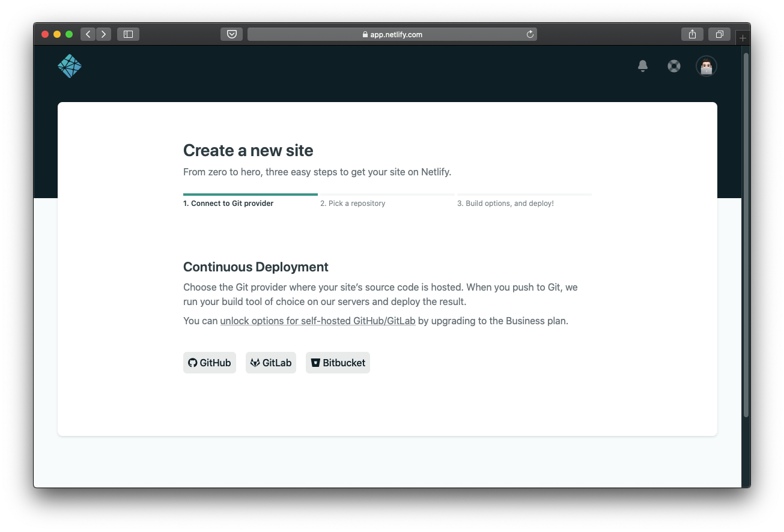Click the 'From zero to hero' subtitle
Image resolution: width=784 pixels, height=532 pixels.
click(317, 172)
